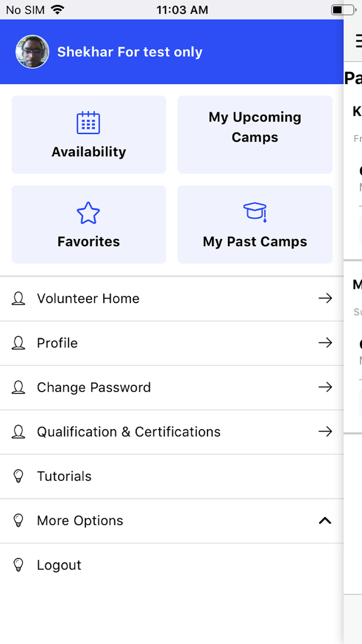Viewport: 362px width, 644px height.
Task: Open Volunteer Home using its arrow
Action: 325,298
